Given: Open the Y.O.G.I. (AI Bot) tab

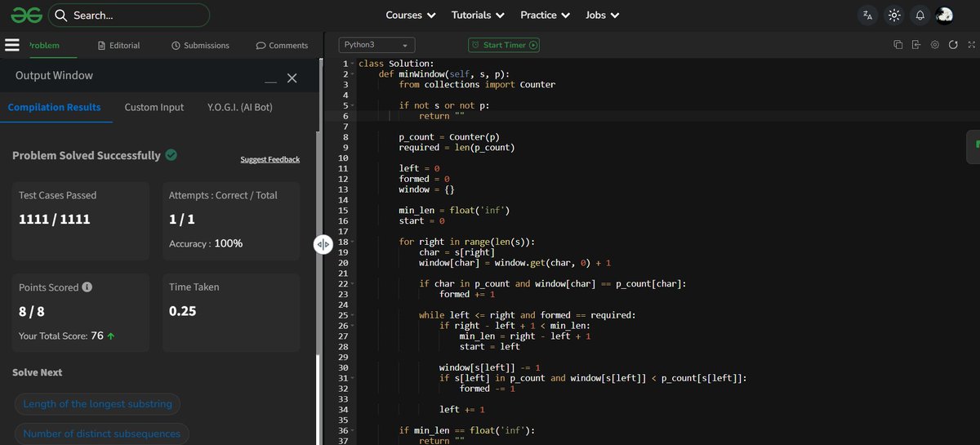Looking at the screenshot, I should 240,107.
